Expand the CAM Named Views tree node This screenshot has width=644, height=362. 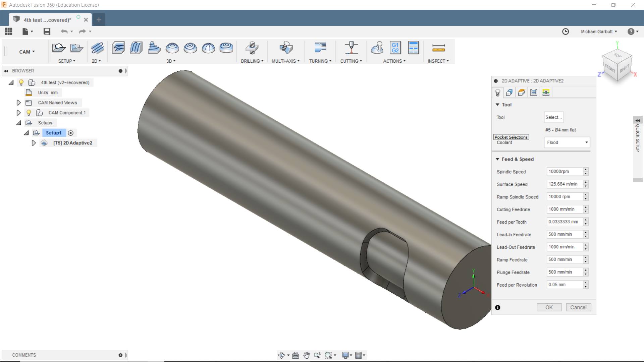pyautogui.click(x=19, y=103)
